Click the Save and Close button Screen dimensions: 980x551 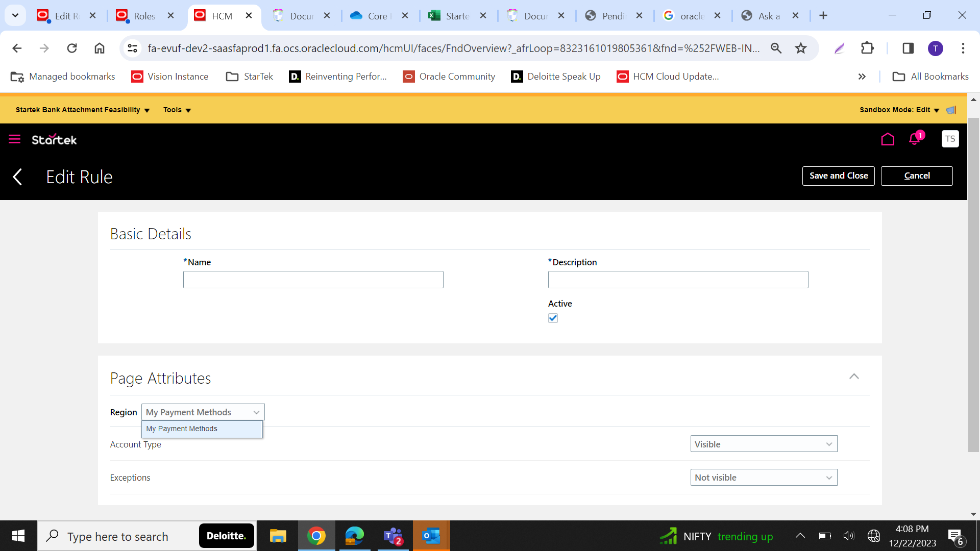tap(839, 176)
